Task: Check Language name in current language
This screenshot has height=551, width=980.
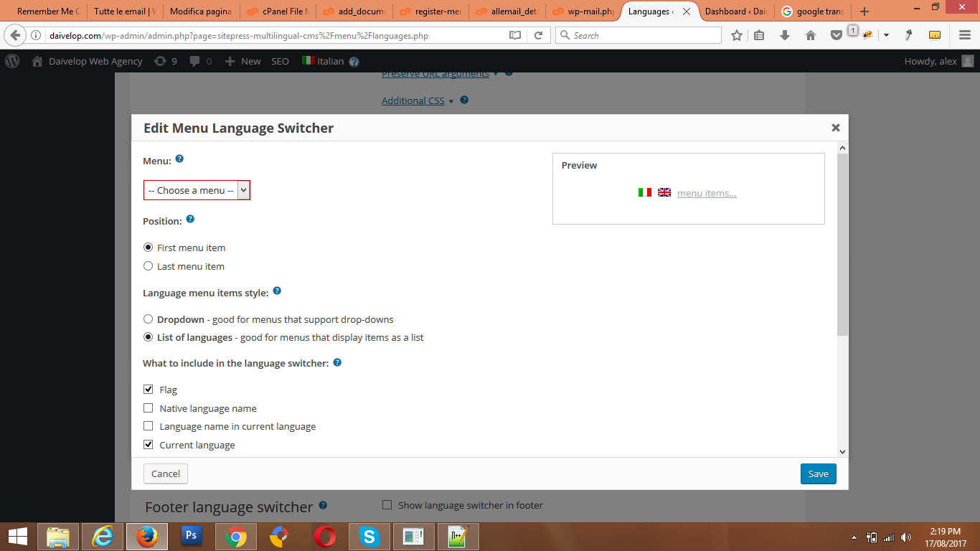Action: point(149,426)
